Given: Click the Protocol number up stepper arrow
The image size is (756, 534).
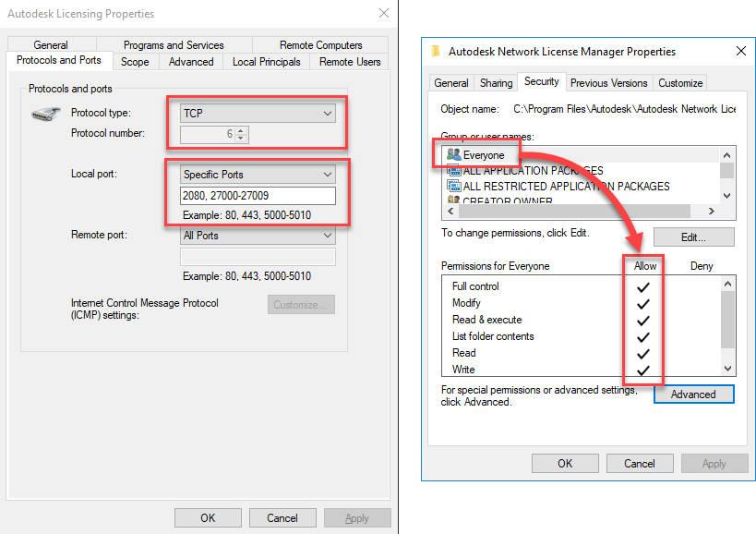Looking at the screenshot, I should pyautogui.click(x=242, y=130).
